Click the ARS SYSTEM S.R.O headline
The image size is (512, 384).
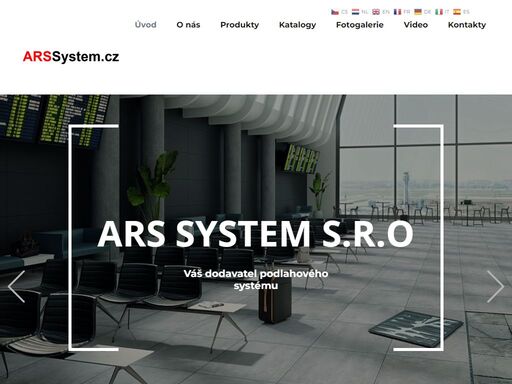[255, 234]
